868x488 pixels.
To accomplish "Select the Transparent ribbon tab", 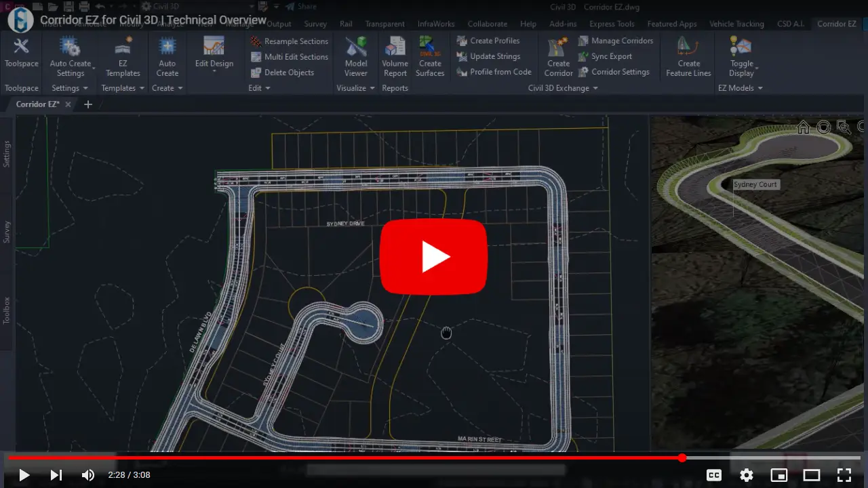I will (x=384, y=24).
